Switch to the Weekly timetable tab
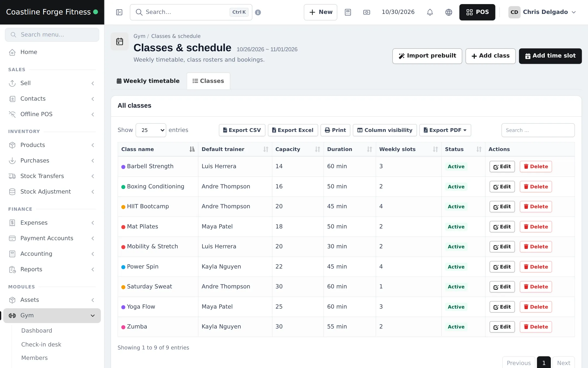The image size is (588, 368). [x=148, y=81]
